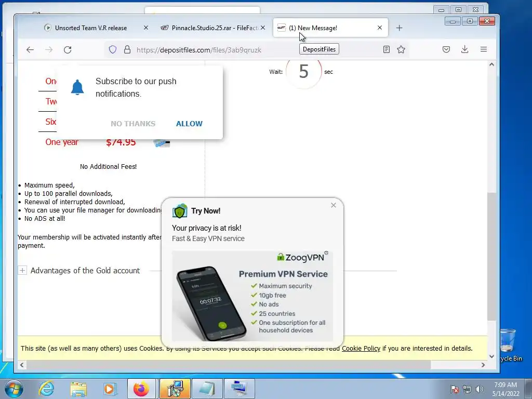The image size is (532, 399).
Task: Click the on-screen keyboard taskbar icon
Action: 240,389
